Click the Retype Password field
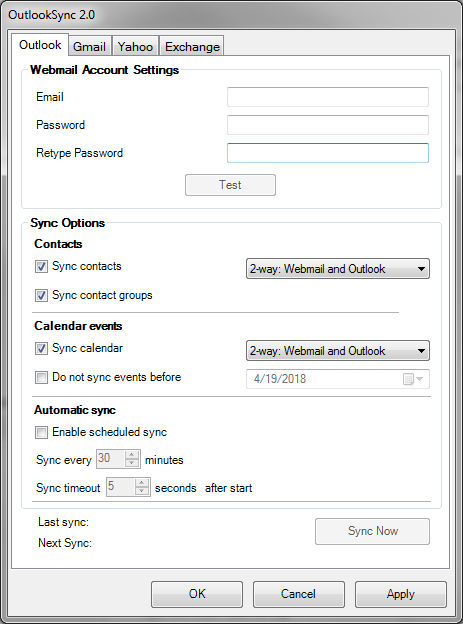Viewport: 463px width, 624px height. 328,153
